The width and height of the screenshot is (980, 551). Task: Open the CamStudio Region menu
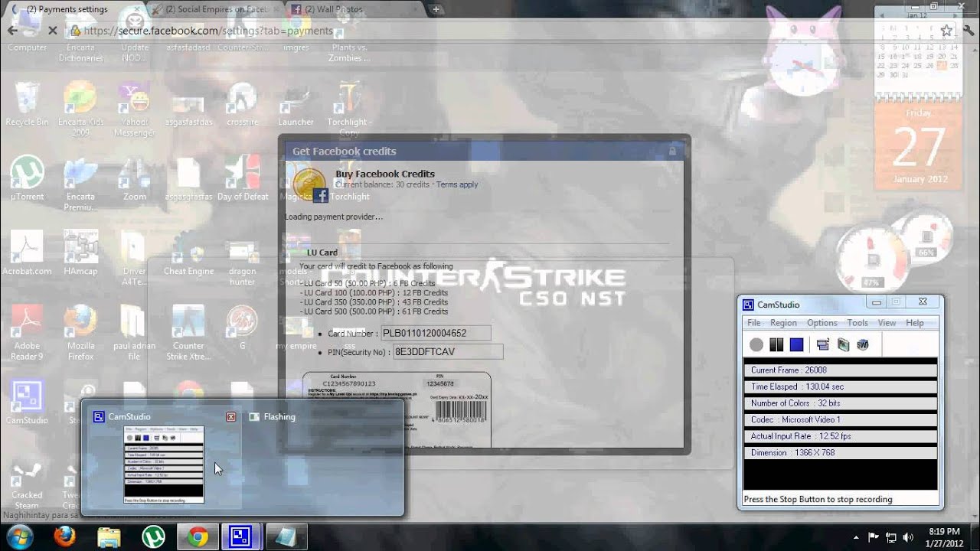783,323
